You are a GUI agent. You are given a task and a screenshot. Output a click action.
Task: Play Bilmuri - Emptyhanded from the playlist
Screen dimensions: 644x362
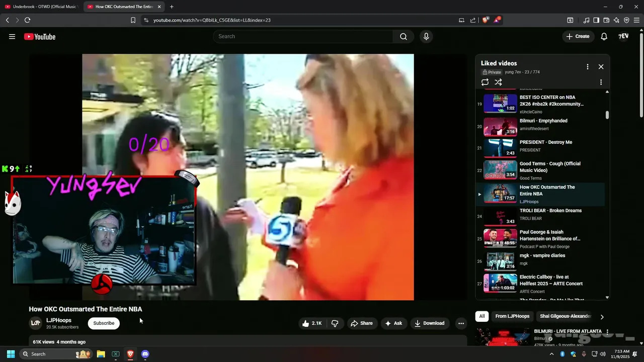click(x=540, y=126)
